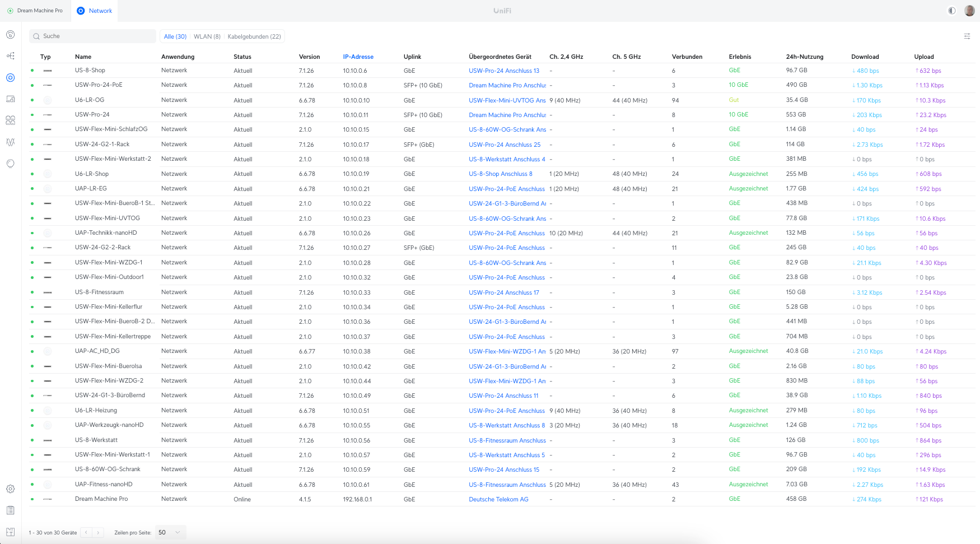Filter list to WLAN (8) devices
This screenshot has width=980, height=544.
207,36
